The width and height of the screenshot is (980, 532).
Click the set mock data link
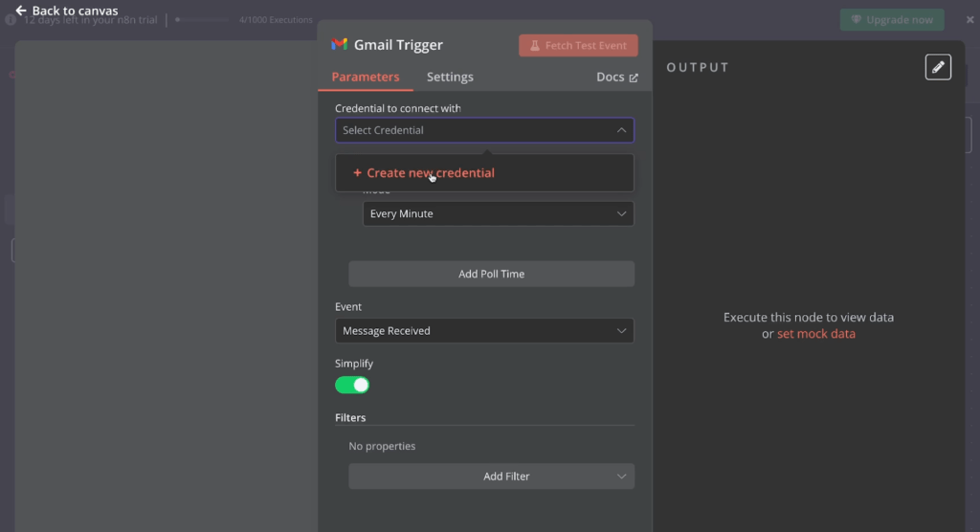point(815,334)
